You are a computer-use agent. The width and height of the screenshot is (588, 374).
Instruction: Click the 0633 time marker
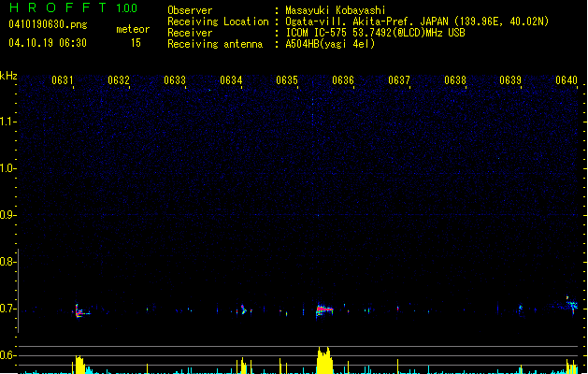(175, 80)
